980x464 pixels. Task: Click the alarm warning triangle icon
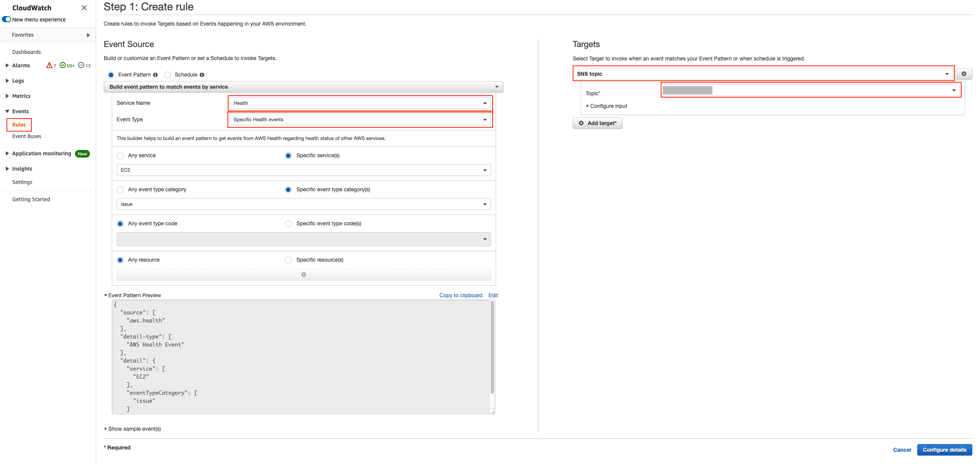[49, 65]
